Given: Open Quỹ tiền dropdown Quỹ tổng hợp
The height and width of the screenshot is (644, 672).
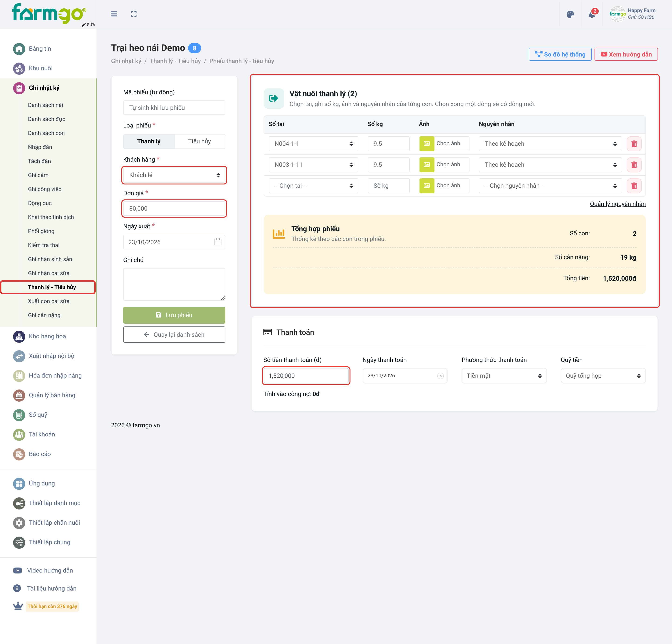Looking at the screenshot, I should (603, 376).
